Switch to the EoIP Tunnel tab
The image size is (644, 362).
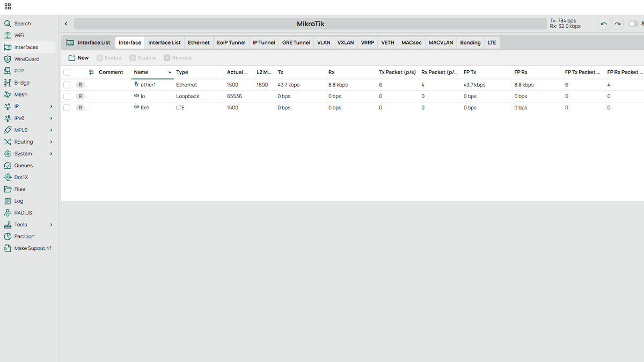point(231,43)
